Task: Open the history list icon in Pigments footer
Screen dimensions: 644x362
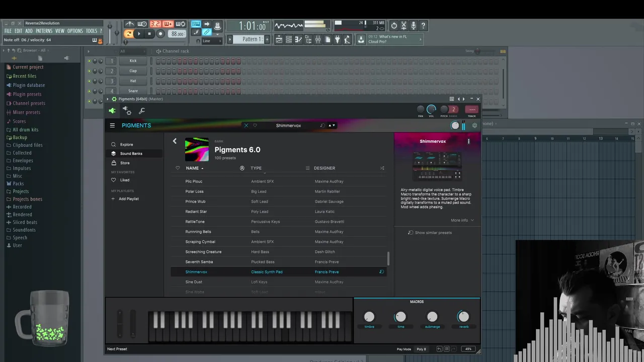Action: pos(446,349)
